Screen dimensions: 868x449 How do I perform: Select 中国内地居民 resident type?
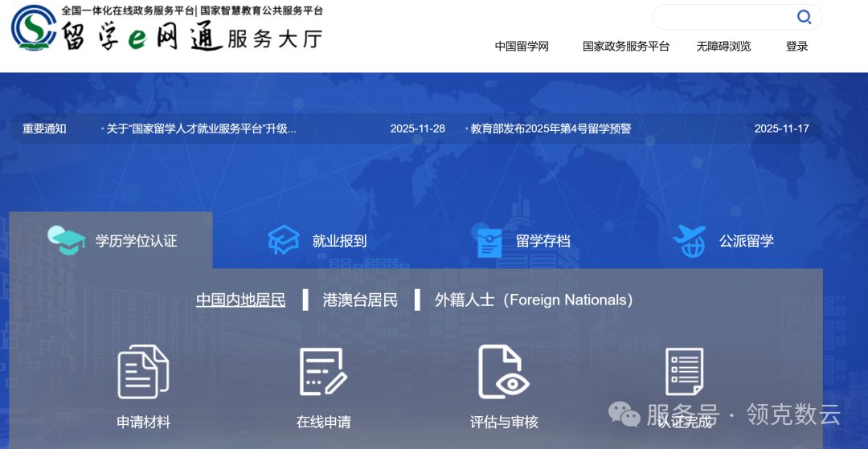(x=241, y=300)
